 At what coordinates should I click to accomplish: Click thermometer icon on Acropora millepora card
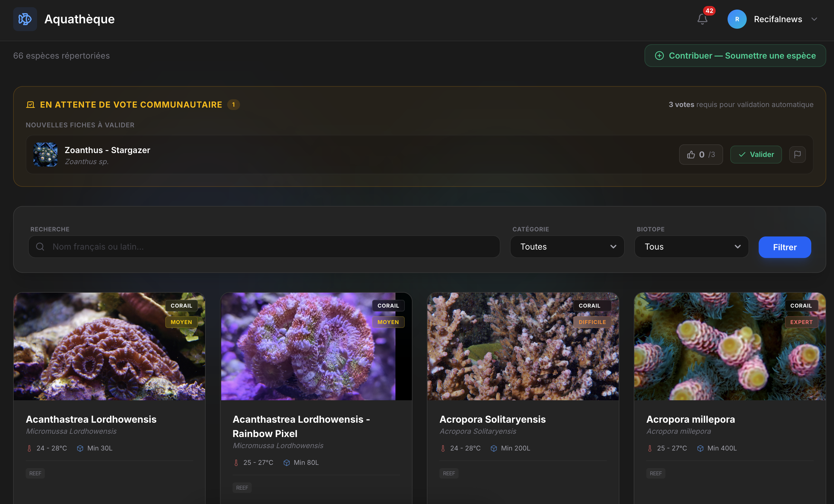click(650, 448)
